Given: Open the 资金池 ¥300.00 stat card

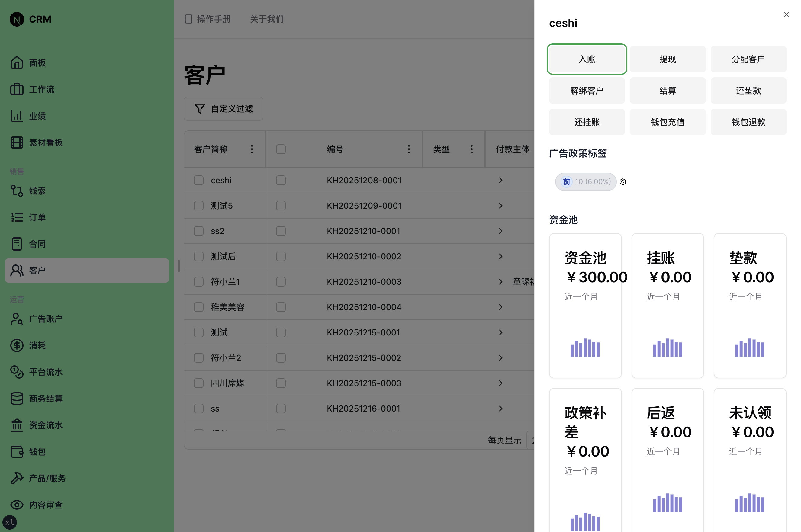Looking at the screenshot, I should pos(585,305).
